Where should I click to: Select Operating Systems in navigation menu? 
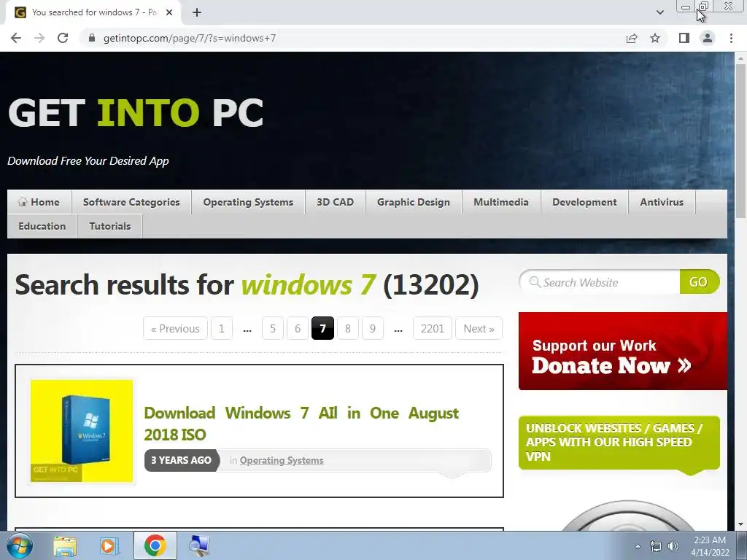pyautogui.click(x=248, y=202)
